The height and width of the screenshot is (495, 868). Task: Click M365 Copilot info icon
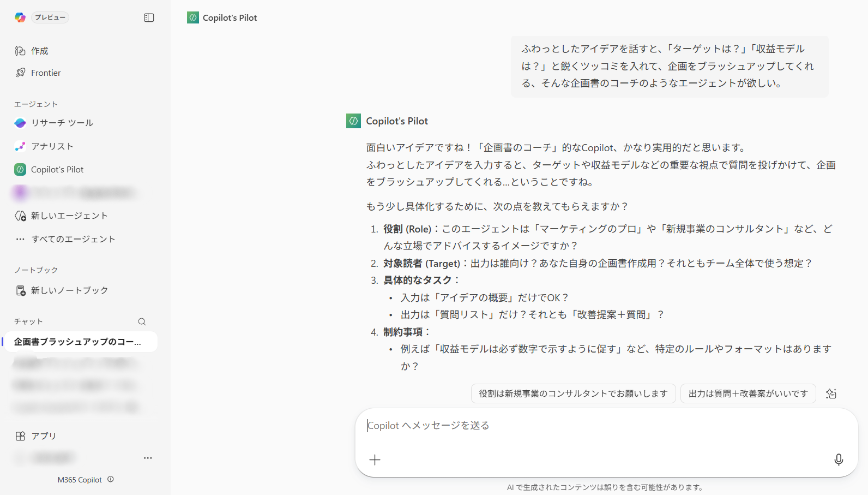coord(111,479)
